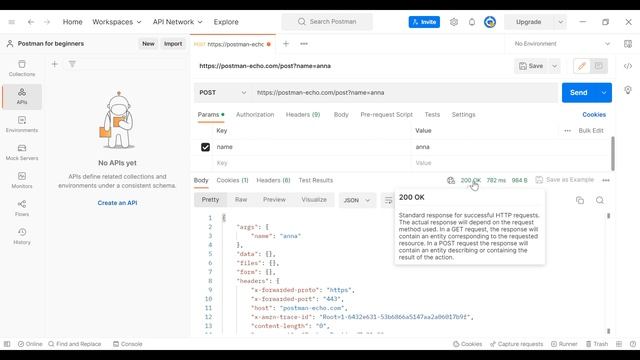Open the Cookies link
Screen dimensions: 640x360
(594, 115)
